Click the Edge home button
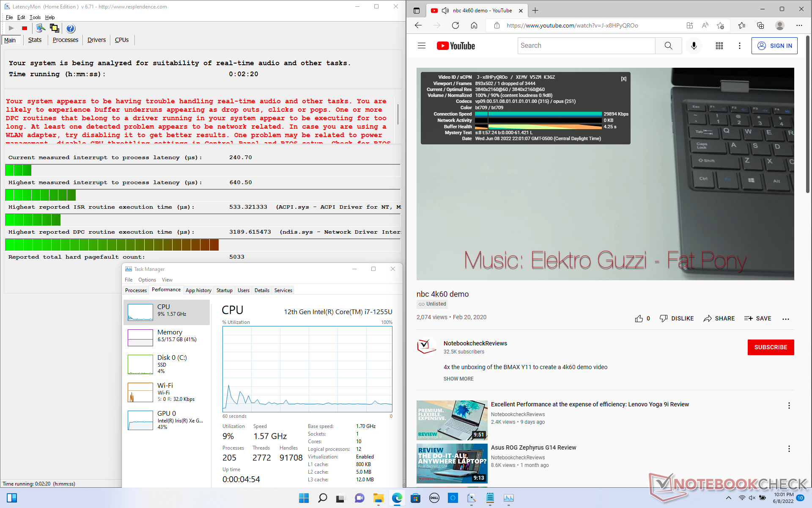The height and width of the screenshot is (508, 812). pyautogui.click(x=474, y=25)
